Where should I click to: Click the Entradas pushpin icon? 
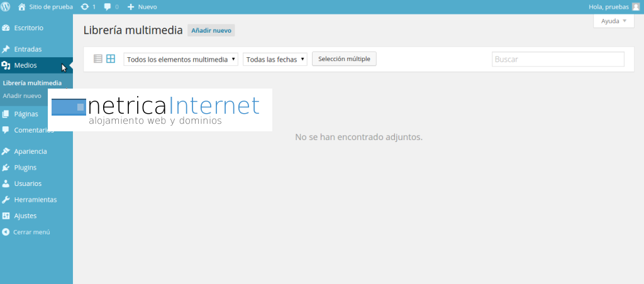tap(6, 49)
